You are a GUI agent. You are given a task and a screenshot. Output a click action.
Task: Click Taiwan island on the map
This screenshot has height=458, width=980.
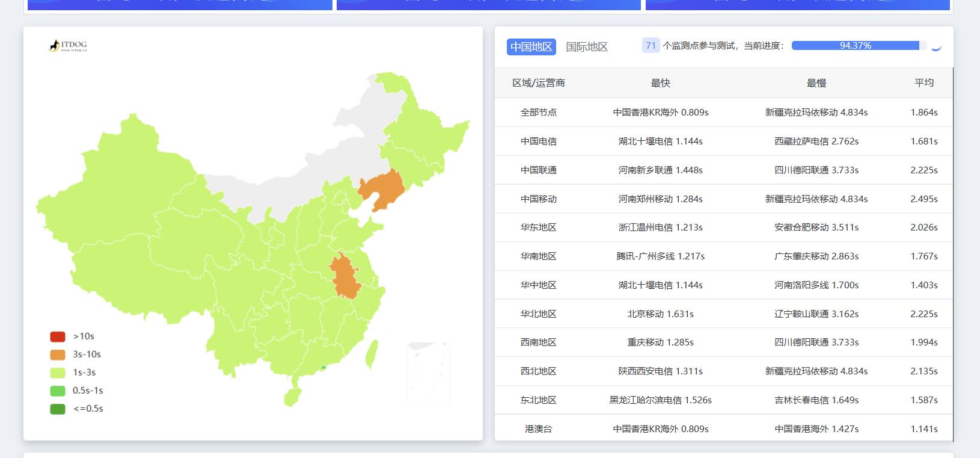click(372, 354)
